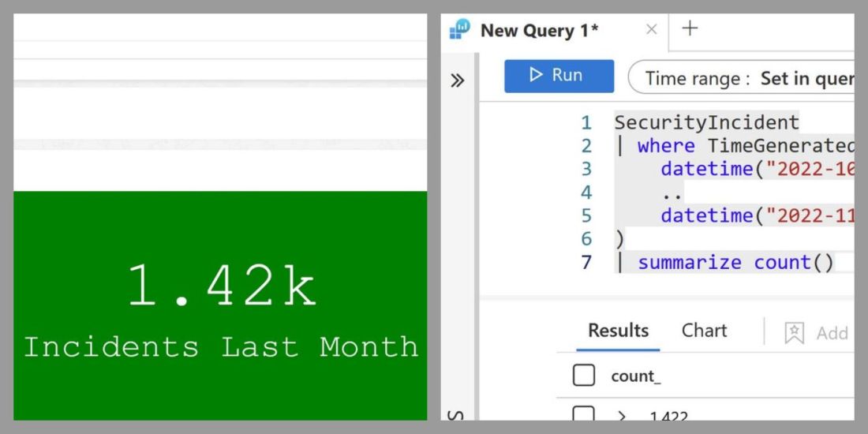868x434 pixels.
Task: Click the 1.42k incidents tile
Action: [220, 305]
